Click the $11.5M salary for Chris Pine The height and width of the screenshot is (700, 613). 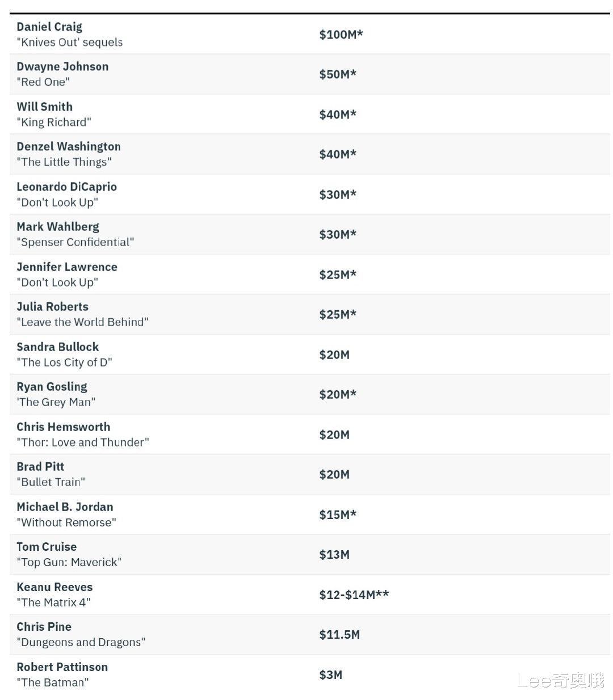(x=339, y=634)
